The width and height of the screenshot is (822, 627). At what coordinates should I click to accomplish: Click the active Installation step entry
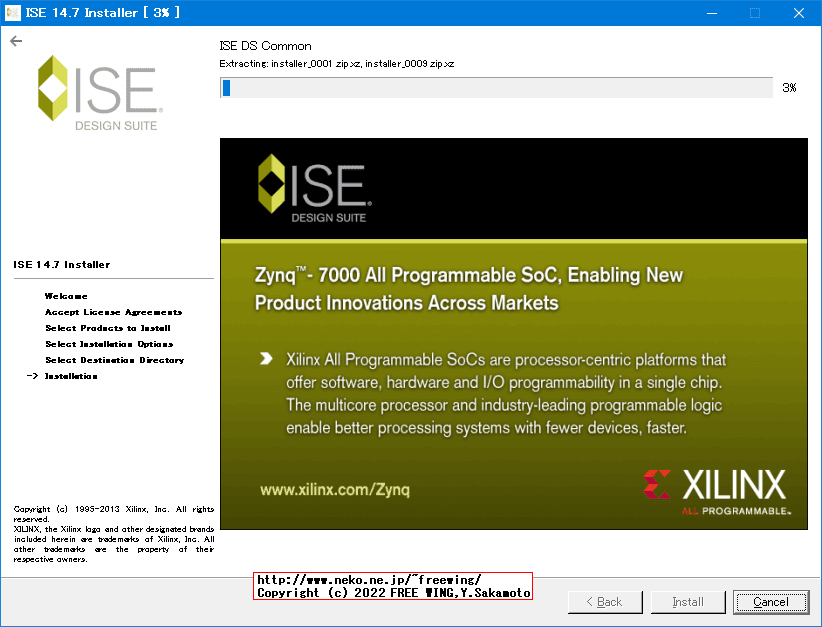tap(75, 376)
